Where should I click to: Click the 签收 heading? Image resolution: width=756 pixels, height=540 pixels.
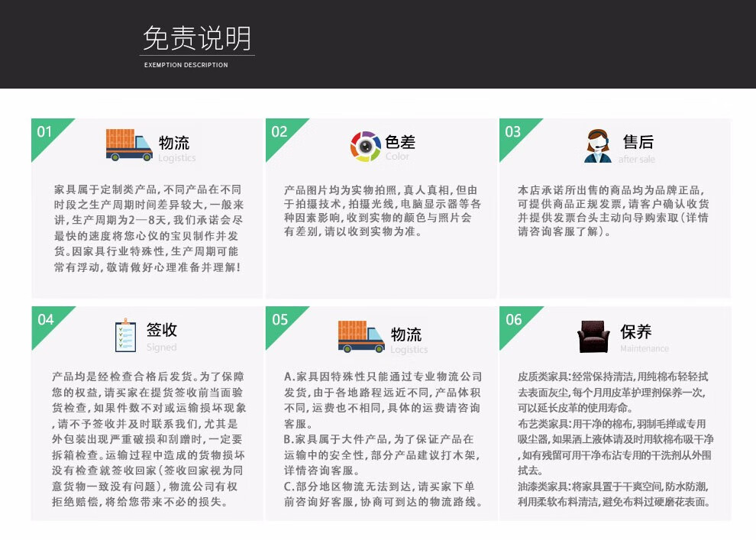[x=162, y=330]
